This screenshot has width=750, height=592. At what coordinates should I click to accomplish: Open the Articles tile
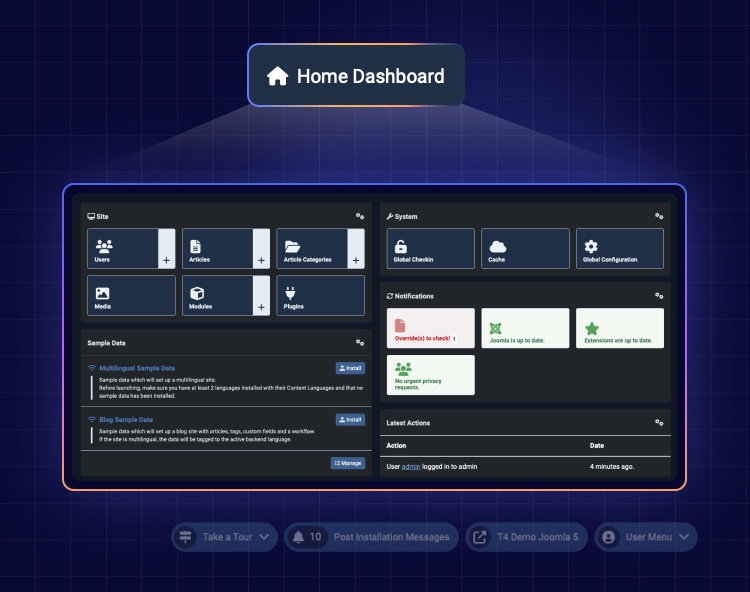[218, 248]
